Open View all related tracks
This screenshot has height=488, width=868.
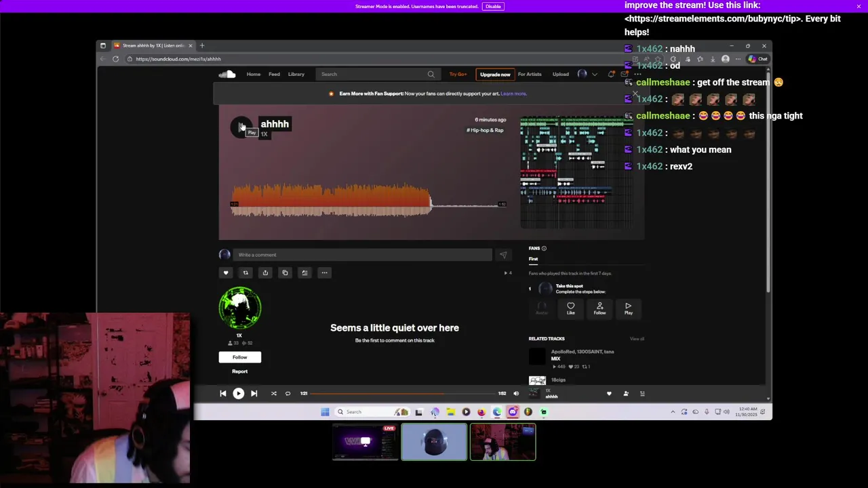(x=637, y=339)
